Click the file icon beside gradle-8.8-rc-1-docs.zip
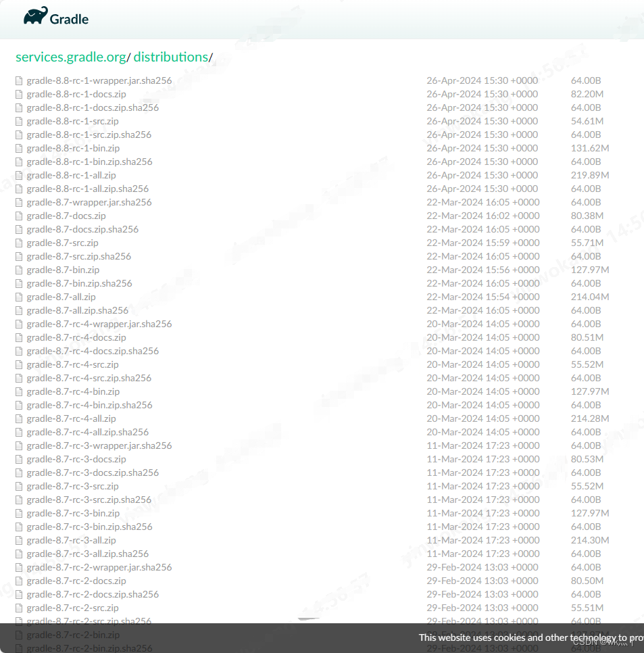Screen dimensions: 644x653 pos(19,94)
